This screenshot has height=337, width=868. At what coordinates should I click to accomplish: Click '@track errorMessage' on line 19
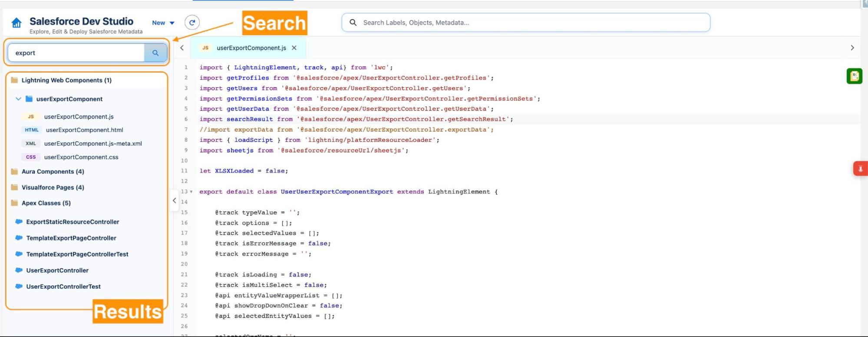251,254
